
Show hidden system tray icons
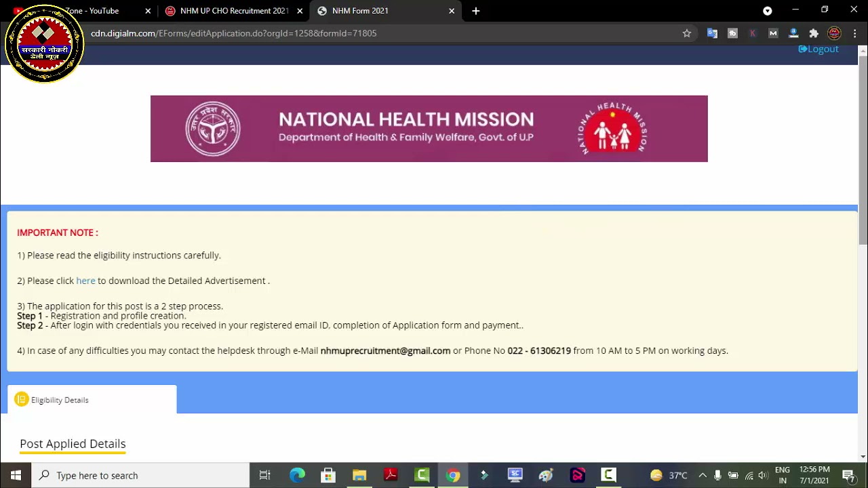[x=703, y=475]
